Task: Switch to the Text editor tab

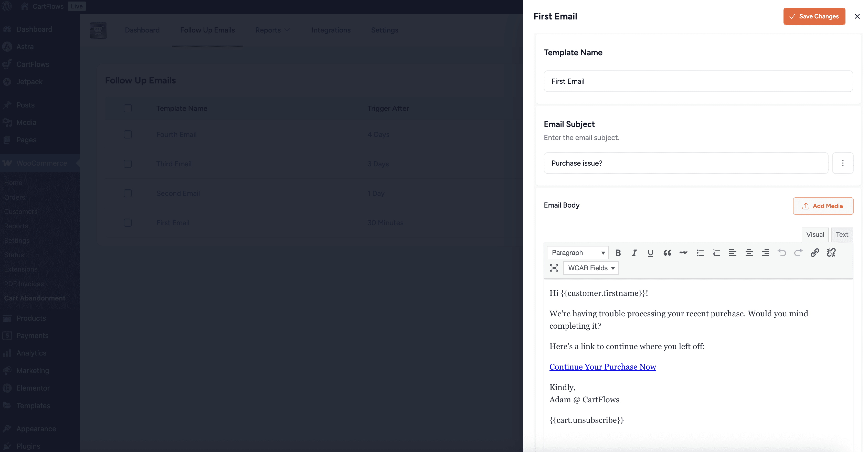Action: coord(842,234)
